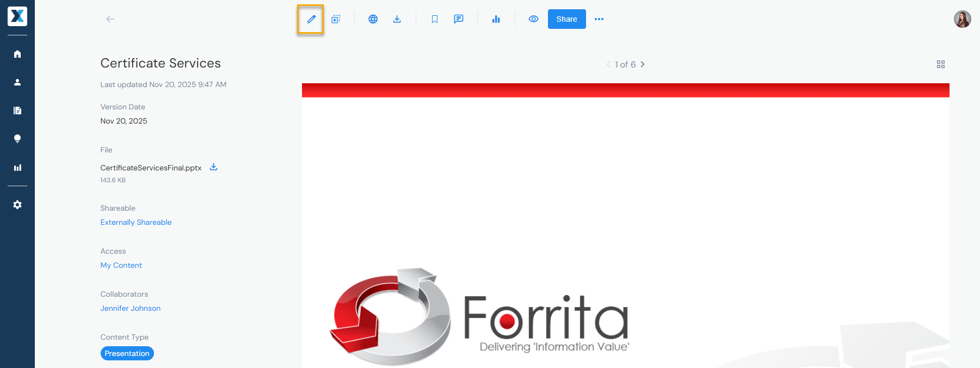The width and height of the screenshot is (980, 368).
Task: Go to the next slide arrow
Action: pos(643,64)
